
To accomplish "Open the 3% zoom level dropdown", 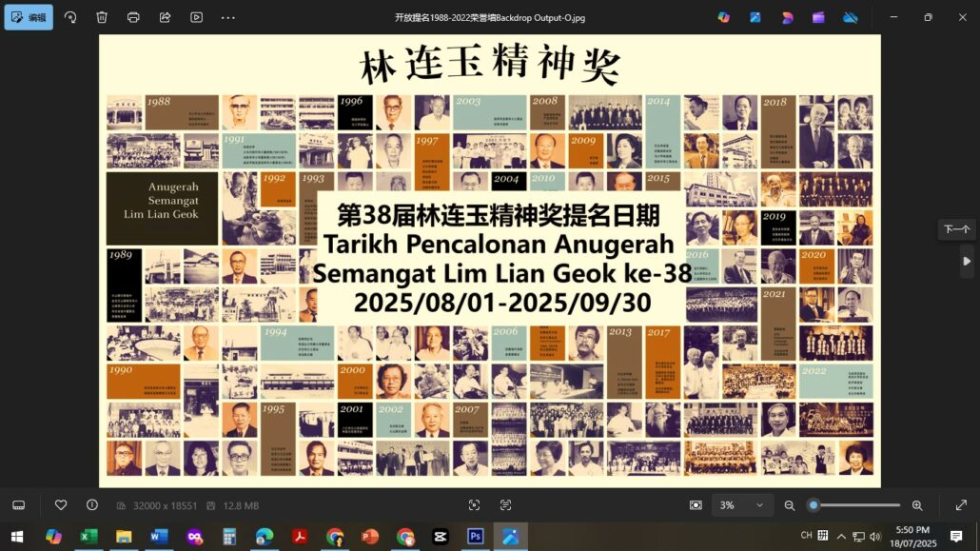I will 741,504.
